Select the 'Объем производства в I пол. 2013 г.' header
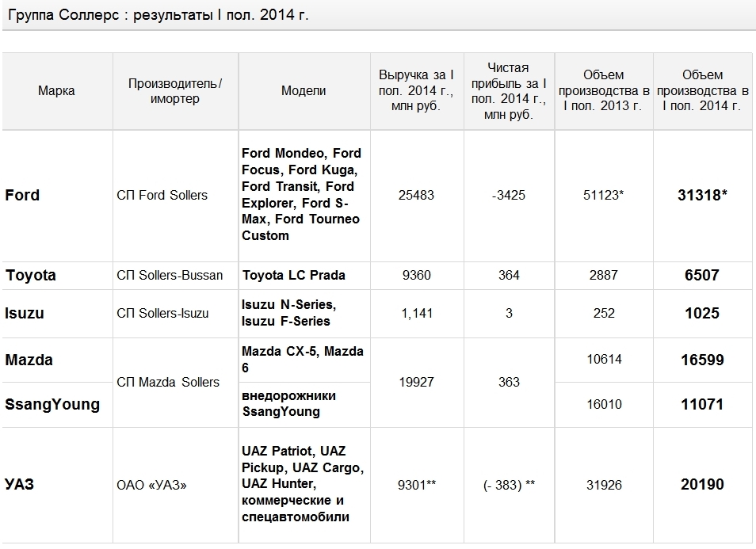Viewport: 756px width, 549px height. pyautogui.click(x=604, y=90)
